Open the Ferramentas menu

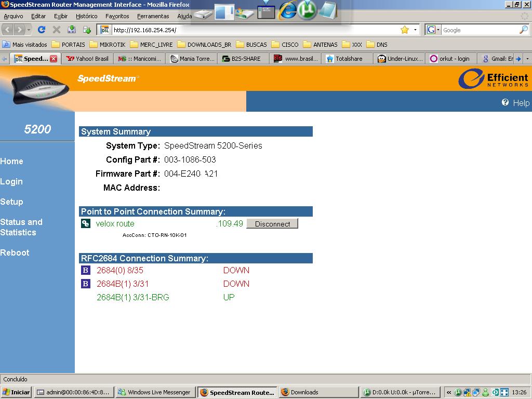coord(153,16)
